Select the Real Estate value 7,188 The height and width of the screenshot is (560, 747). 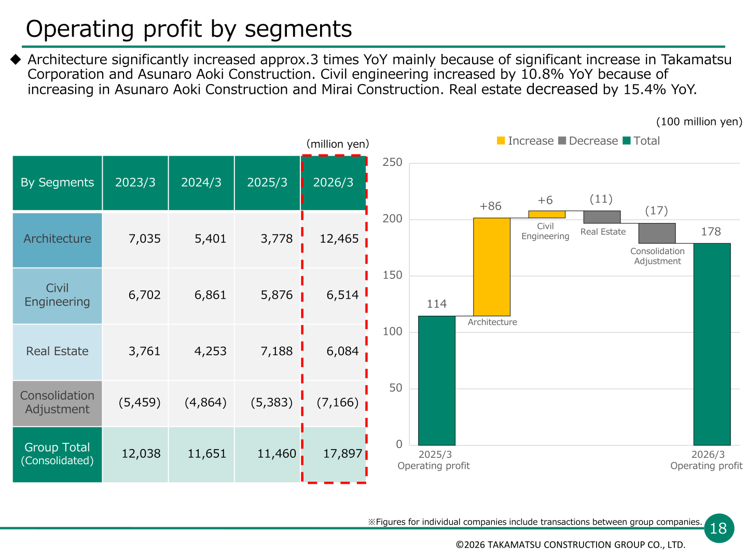[x=267, y=352]
